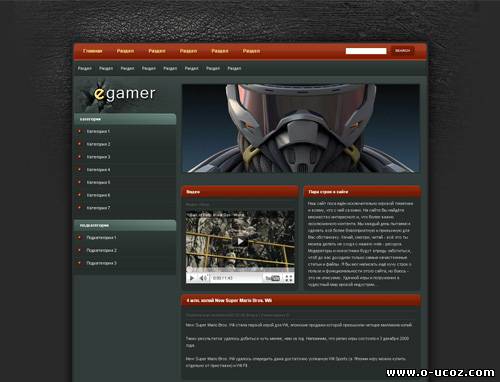The height and width of the screenshot is (382, 500).
Task: Click the подкатегории sidebar header
Action: tap(125, 225)
